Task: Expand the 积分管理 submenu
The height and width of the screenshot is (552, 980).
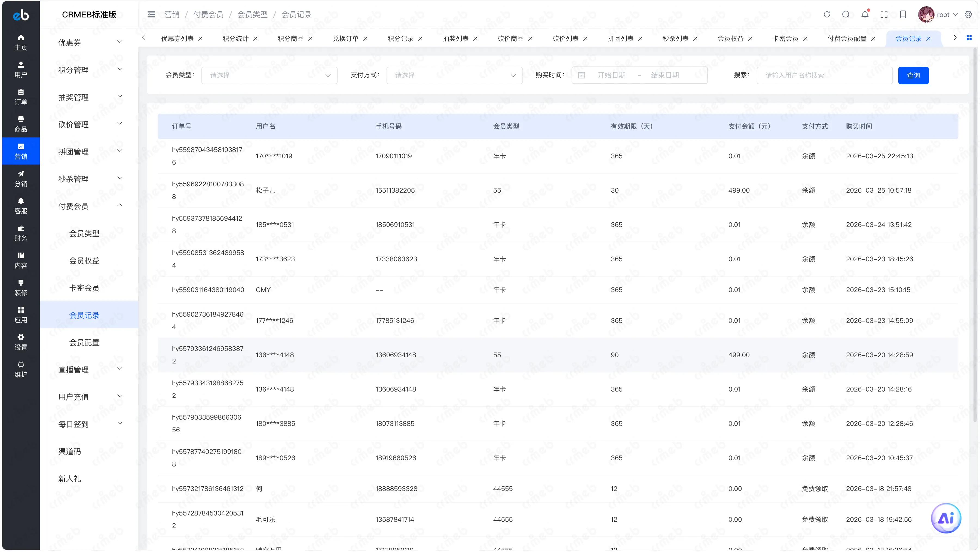Action: pyautogui.click(x=90, y=70)
